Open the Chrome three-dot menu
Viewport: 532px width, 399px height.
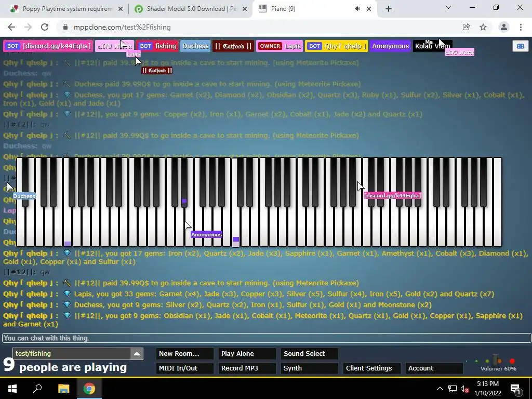click(x=521, y=27)
